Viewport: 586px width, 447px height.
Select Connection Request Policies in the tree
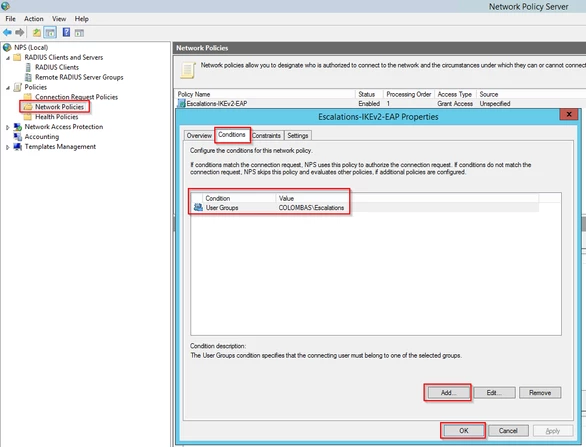(76, 97)
